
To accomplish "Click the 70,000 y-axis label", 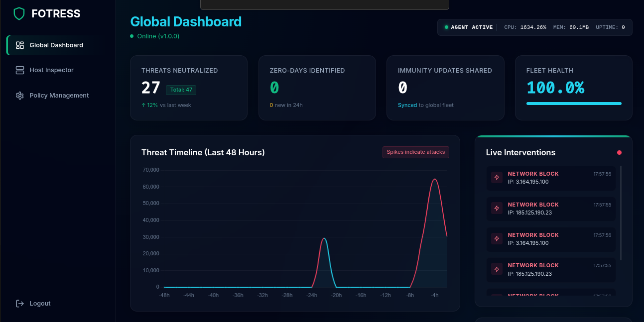I will tap(150, 170).
